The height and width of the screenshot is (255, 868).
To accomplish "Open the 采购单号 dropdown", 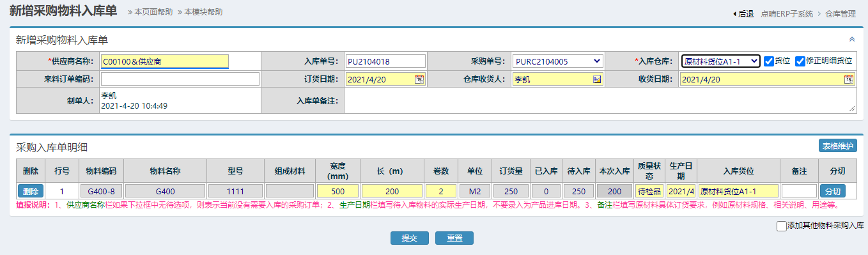I will [x=558, y=61].
